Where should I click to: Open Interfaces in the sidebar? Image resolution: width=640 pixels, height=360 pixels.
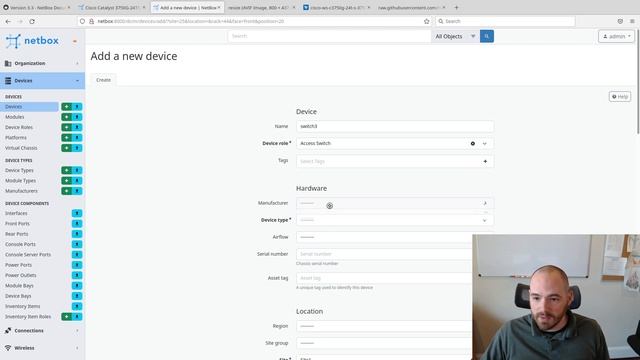click(16, 213)
